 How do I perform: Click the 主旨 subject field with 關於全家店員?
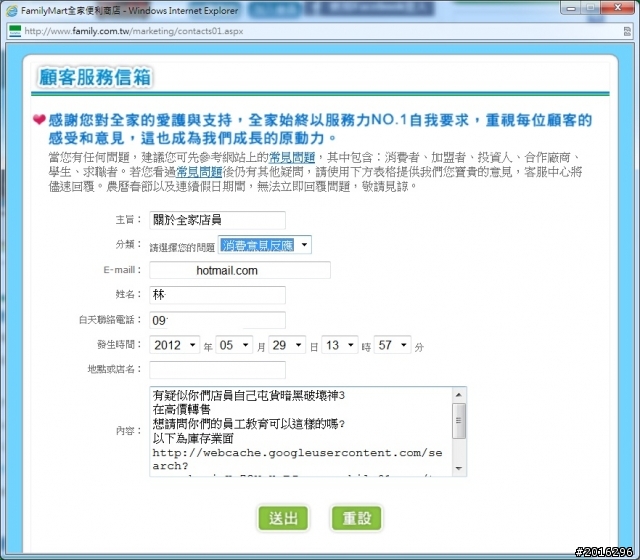point(217,220)
